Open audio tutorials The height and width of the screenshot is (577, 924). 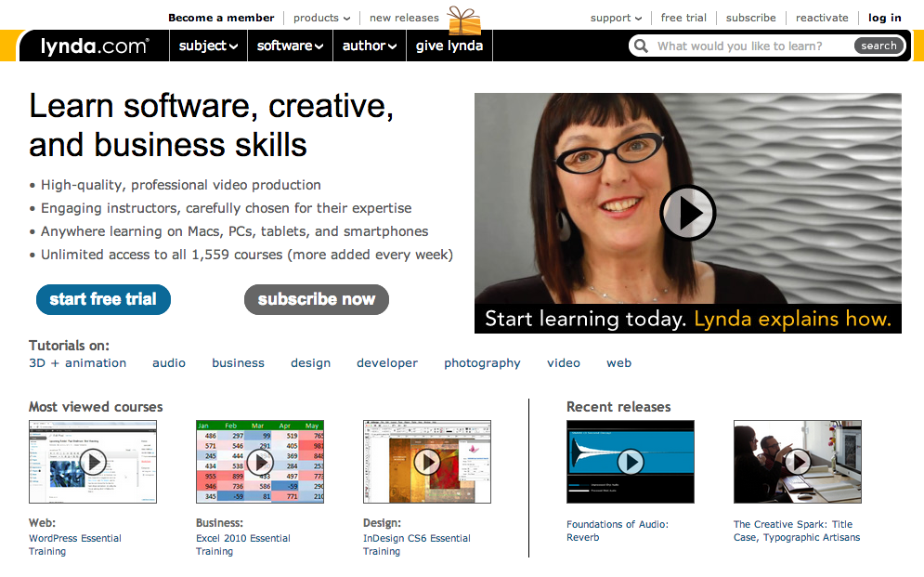[x=169, y=363]
